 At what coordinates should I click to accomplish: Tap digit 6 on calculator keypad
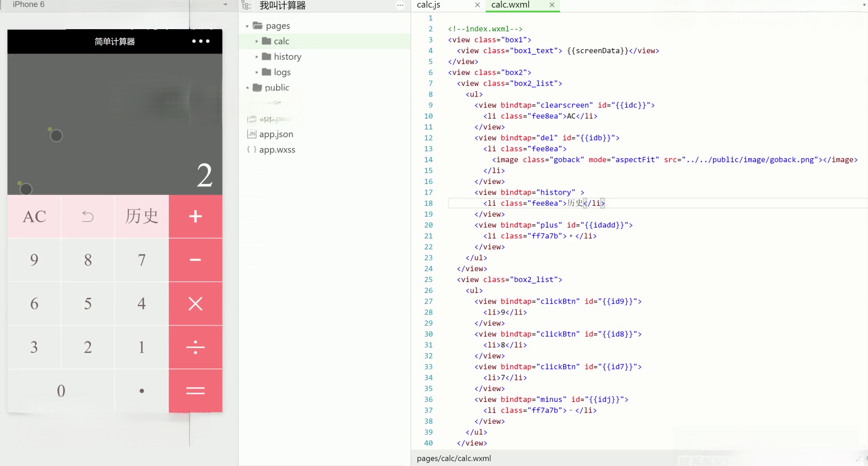pyautogui.click(x=34, y=303)
